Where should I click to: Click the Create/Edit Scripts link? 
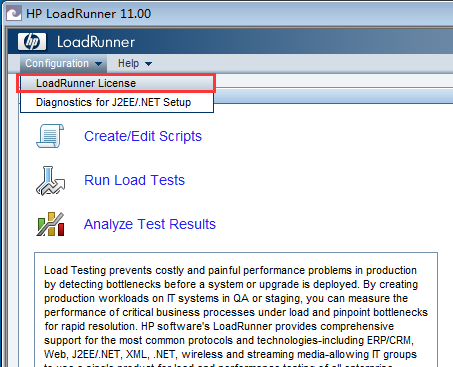point(143,136)
